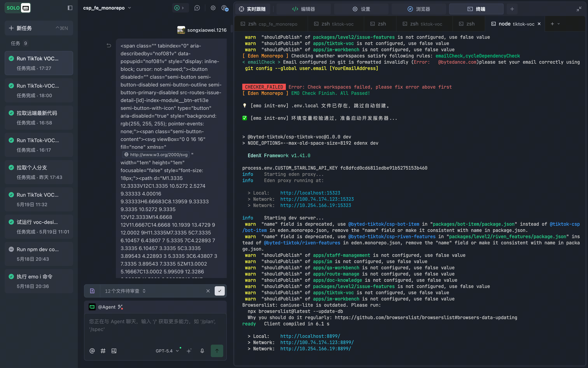The height and width of the screenshot is (368, 588).
Task: Switch to the 设置 tab
Action: click(361, 9)
